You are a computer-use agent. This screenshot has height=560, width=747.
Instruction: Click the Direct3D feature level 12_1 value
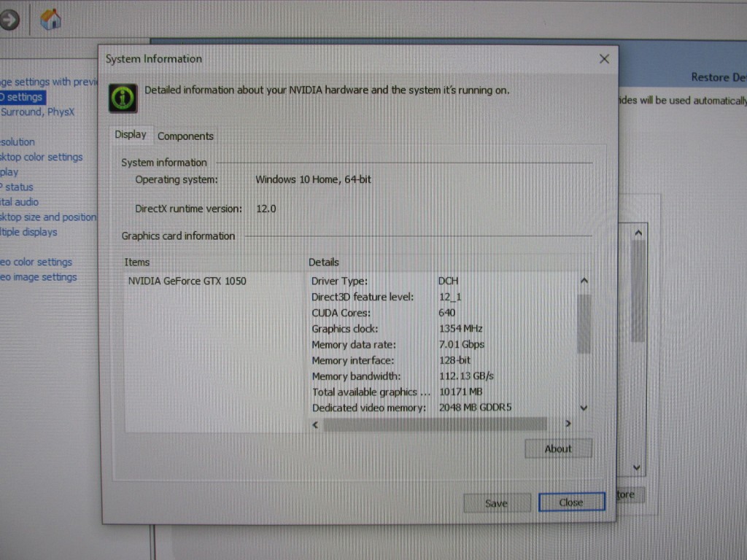coord(450,297)
